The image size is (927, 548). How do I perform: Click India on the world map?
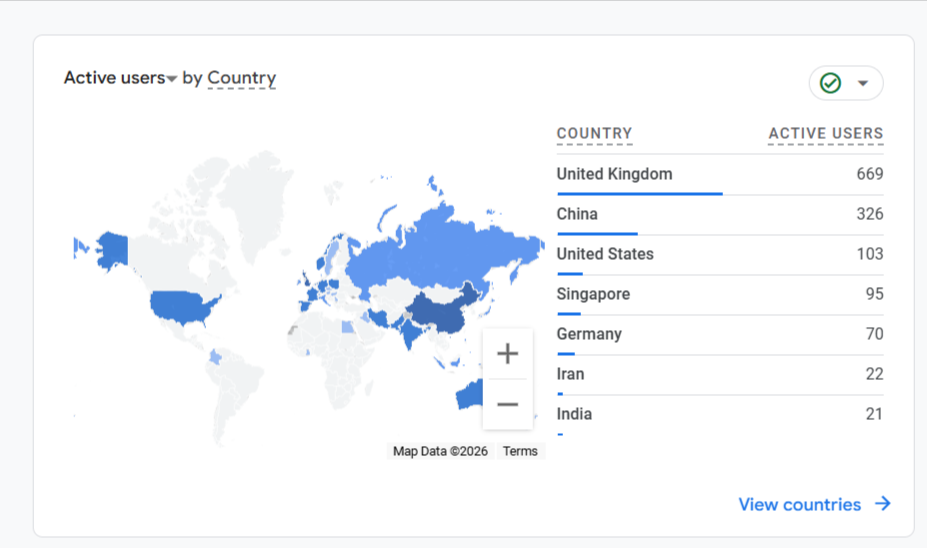(x=410, y=333)
